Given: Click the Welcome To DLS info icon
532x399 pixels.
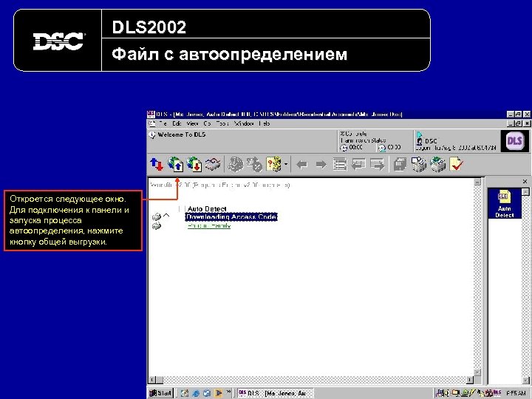Looking at the screenshot, I should [152, 135].
